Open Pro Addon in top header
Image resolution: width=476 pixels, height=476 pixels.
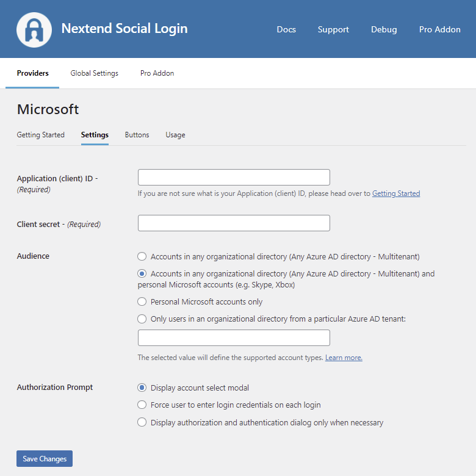(439, 29)
